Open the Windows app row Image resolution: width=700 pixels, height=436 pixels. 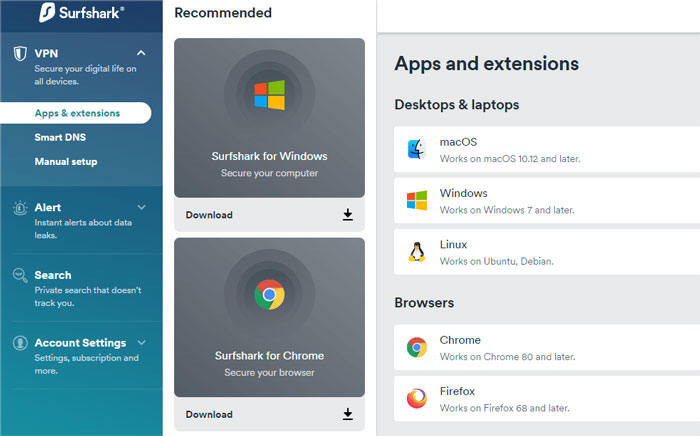point(547,200)
